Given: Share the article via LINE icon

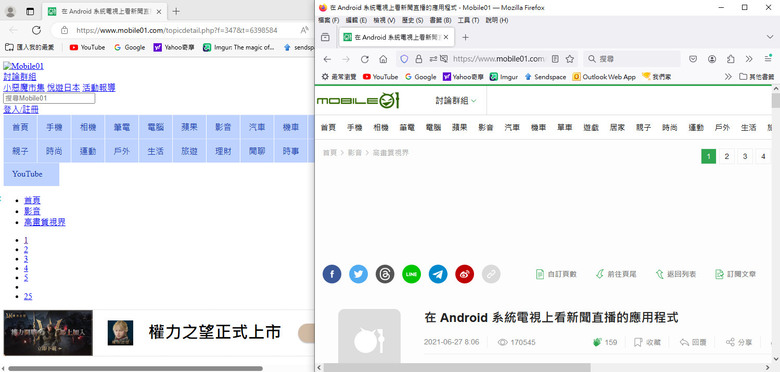Looking at the screenshot, I should [x=411, y=274].
